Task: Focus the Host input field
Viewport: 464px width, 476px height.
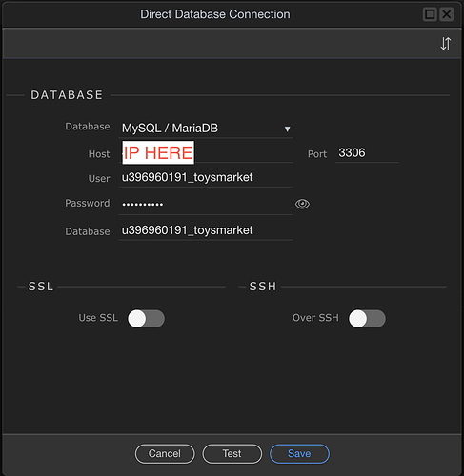Action: coord(206,153)
